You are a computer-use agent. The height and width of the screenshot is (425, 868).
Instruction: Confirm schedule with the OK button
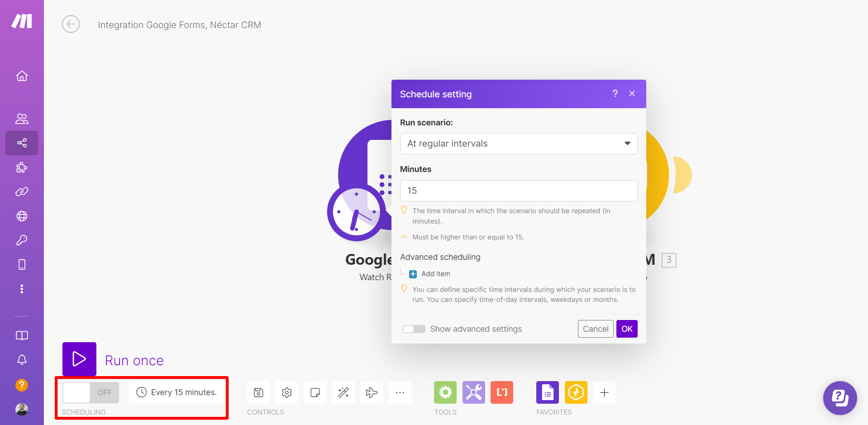pyautogui.click(x=627, y=329)
